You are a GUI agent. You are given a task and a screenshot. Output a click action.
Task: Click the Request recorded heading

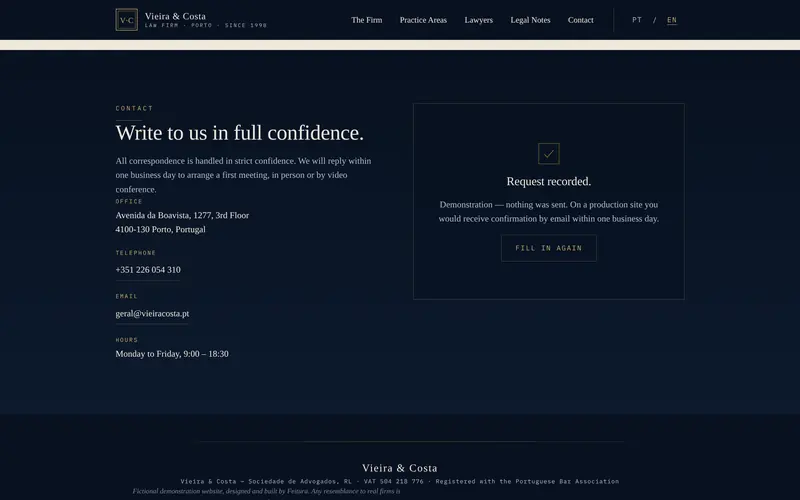pos(548,181)
